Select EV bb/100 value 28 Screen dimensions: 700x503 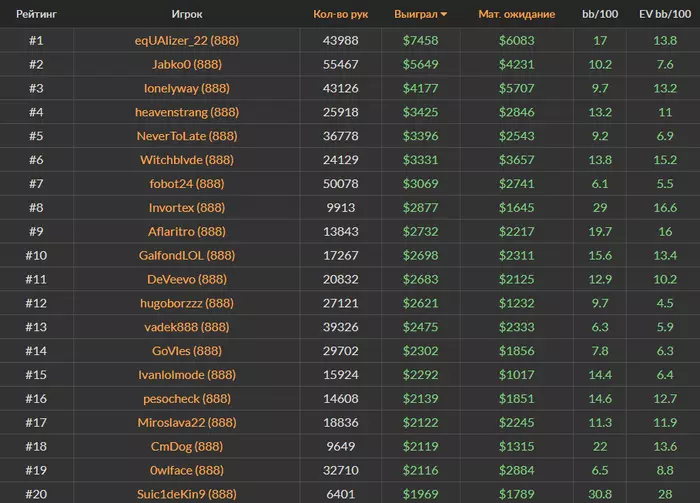pyautogui.click(x=665, y=495)
